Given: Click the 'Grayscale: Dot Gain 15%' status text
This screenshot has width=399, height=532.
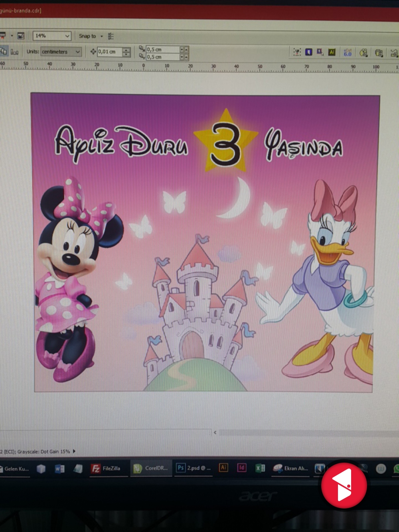Looking at the screenshot, I should pyautogui.click(x=43, y=451).
